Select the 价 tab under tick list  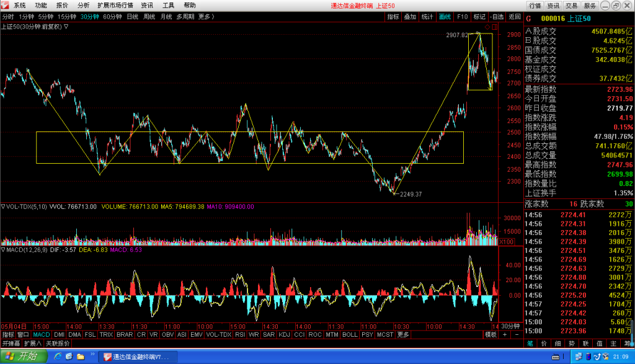(x=544, y=344)
